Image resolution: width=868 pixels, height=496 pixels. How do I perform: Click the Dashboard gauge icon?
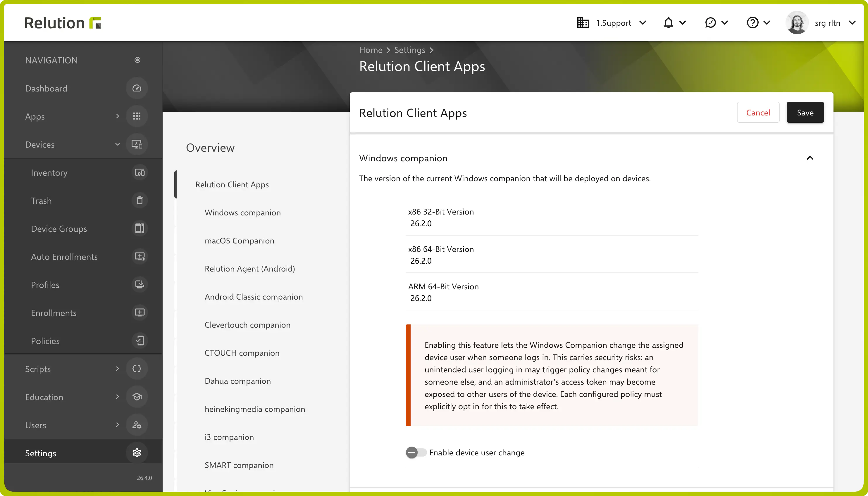click(x=137, y=88)
